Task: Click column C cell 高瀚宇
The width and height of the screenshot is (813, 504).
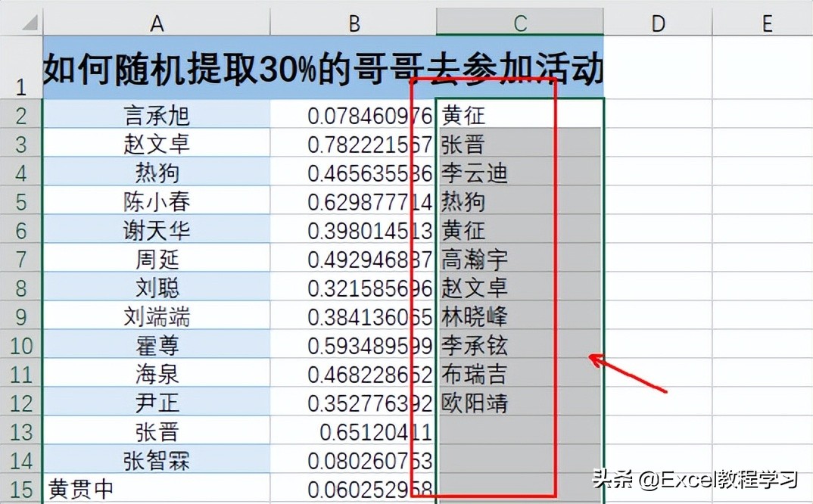Action: click(520, 259)
